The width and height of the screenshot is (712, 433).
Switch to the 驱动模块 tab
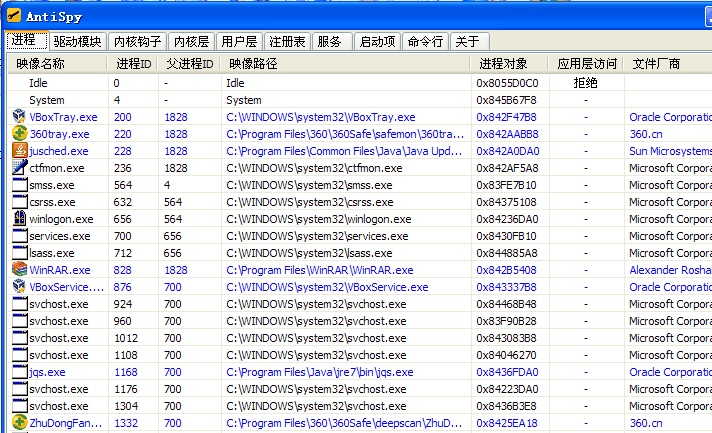point(77,41)
